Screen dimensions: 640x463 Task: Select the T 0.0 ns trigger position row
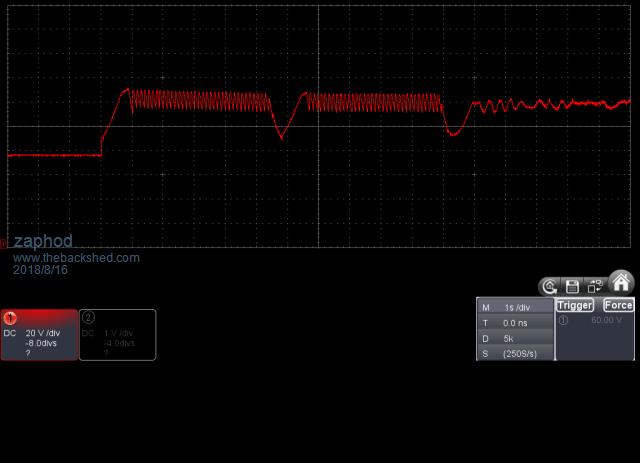point(516,323)
